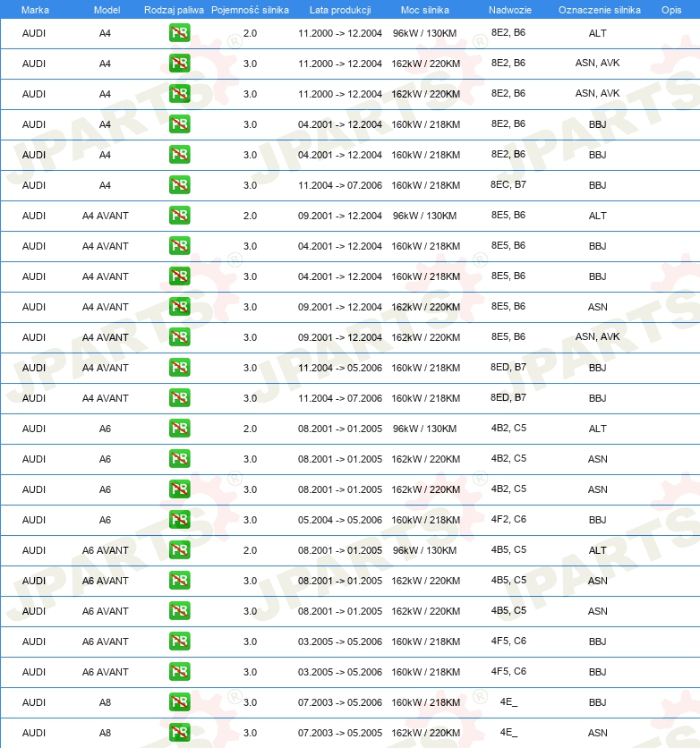The height and width of the screenshot is (748, 700).
Task: Select the production date 11.2004 -> 05.2006
Action: click(340, 368)
